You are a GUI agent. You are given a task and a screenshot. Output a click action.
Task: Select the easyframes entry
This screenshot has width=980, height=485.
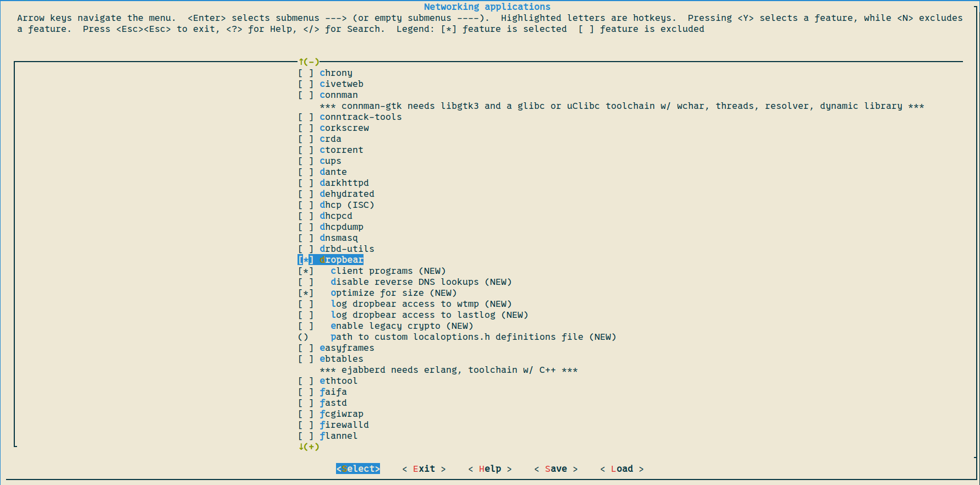pos(336,348)
